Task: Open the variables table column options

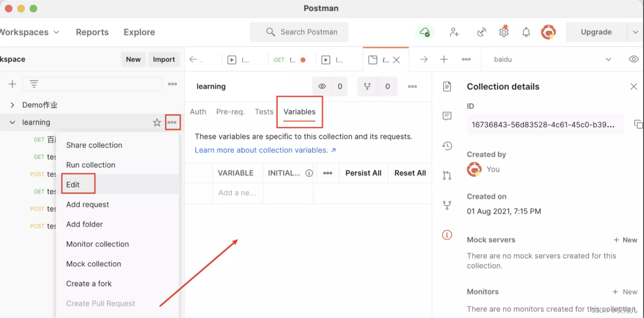Action: (x=328, y=173)
